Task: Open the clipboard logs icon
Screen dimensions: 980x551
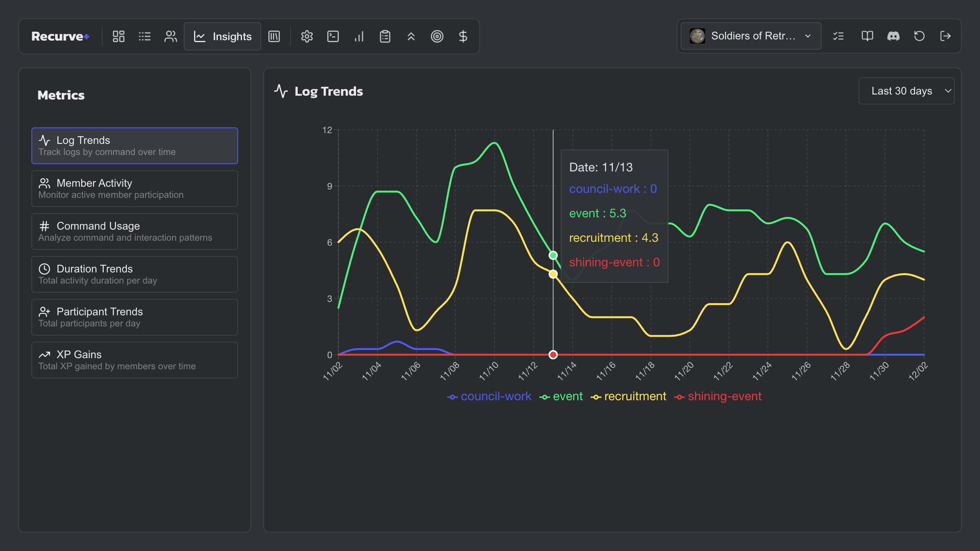Action: (x=385, y=36)
